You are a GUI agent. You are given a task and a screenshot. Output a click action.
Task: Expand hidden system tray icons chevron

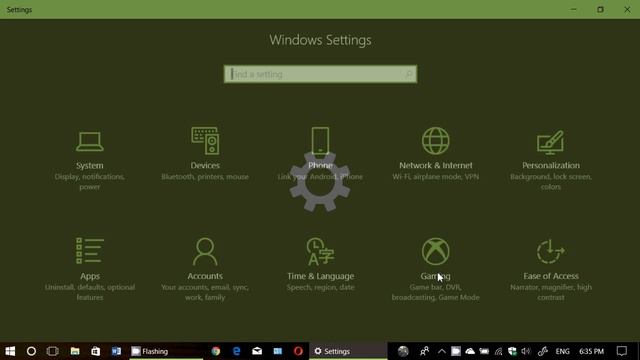[x=442, y=351]
